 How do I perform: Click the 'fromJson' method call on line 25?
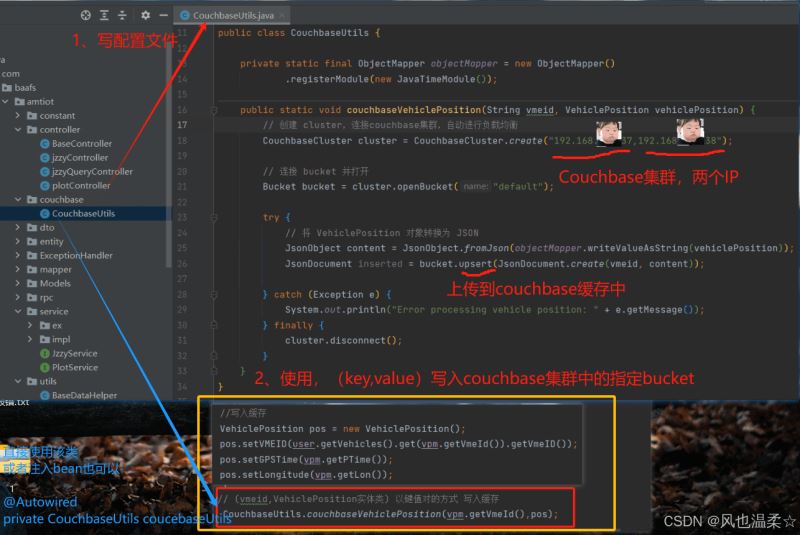click(486, 248)
